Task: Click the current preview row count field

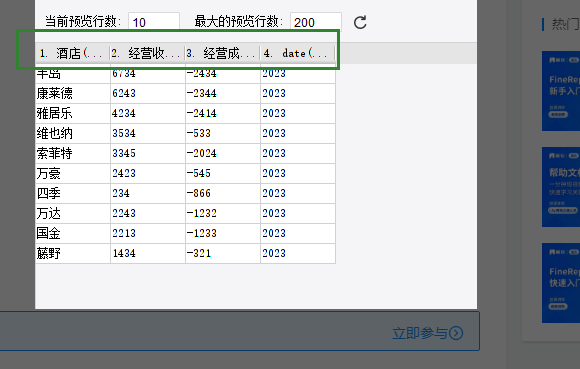Action: 154,22
